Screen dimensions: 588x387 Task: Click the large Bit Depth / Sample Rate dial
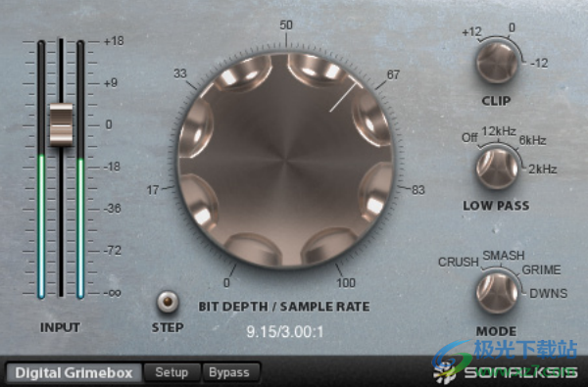pos(286,161)
